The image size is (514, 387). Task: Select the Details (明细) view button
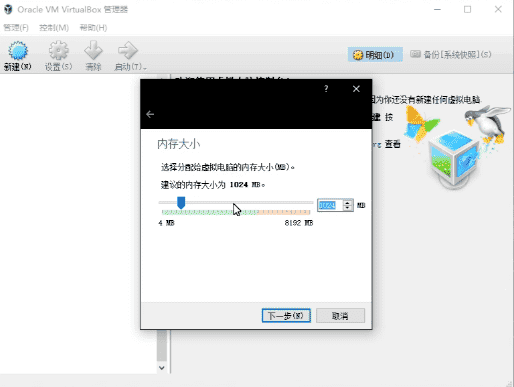(375, 55)
